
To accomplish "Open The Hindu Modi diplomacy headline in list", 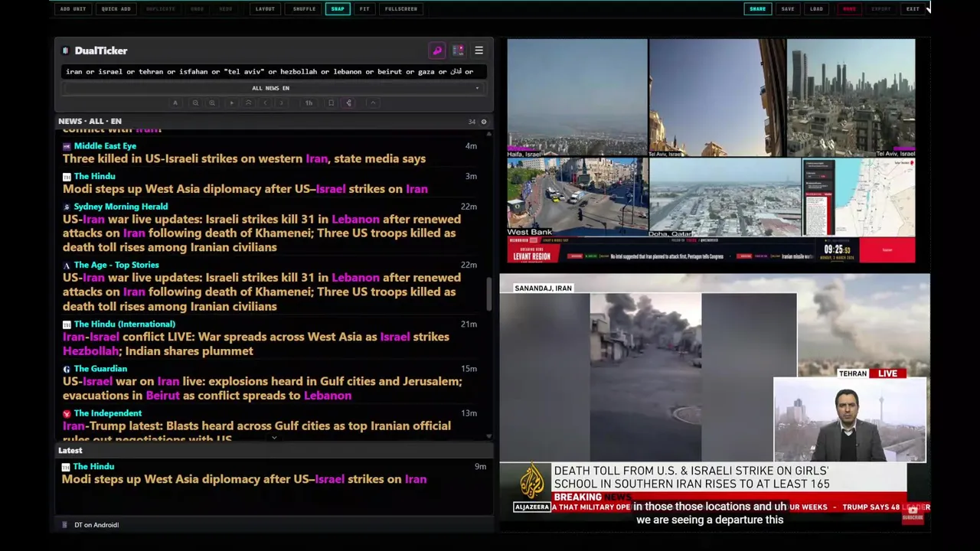I will 245,189.
